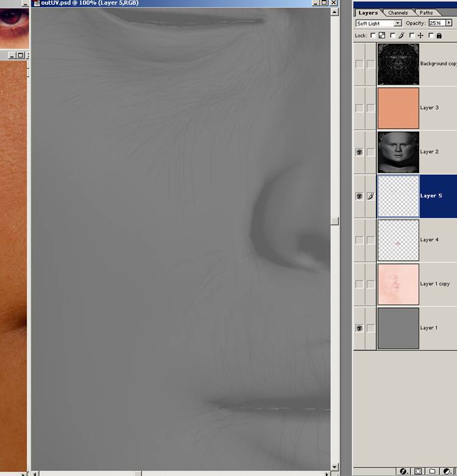Check the lock position checkbox
This screenshot has height=476, width=457.
[x=411, y=36]
